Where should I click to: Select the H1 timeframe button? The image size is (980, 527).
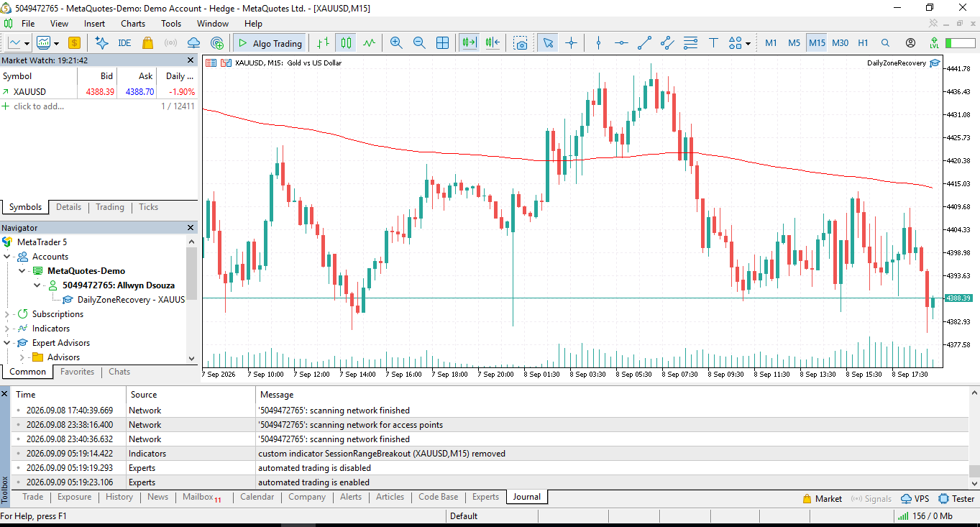coord(863,43)
